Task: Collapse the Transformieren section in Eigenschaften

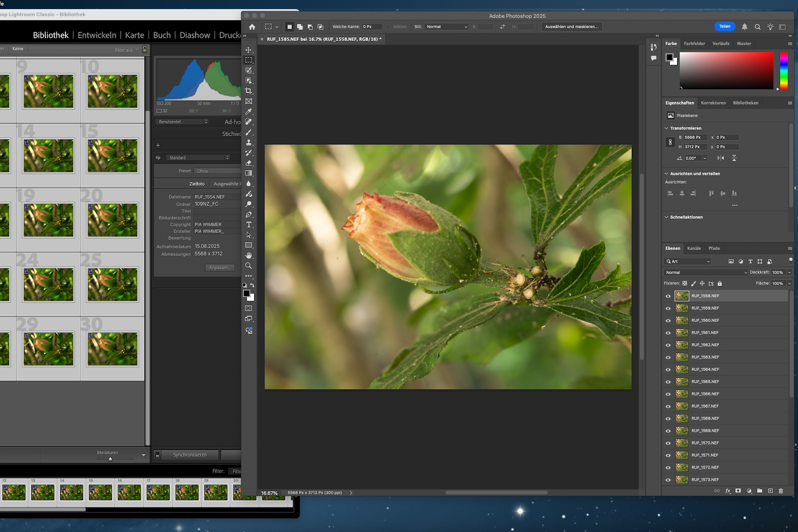Action: (x=667, y=128)
